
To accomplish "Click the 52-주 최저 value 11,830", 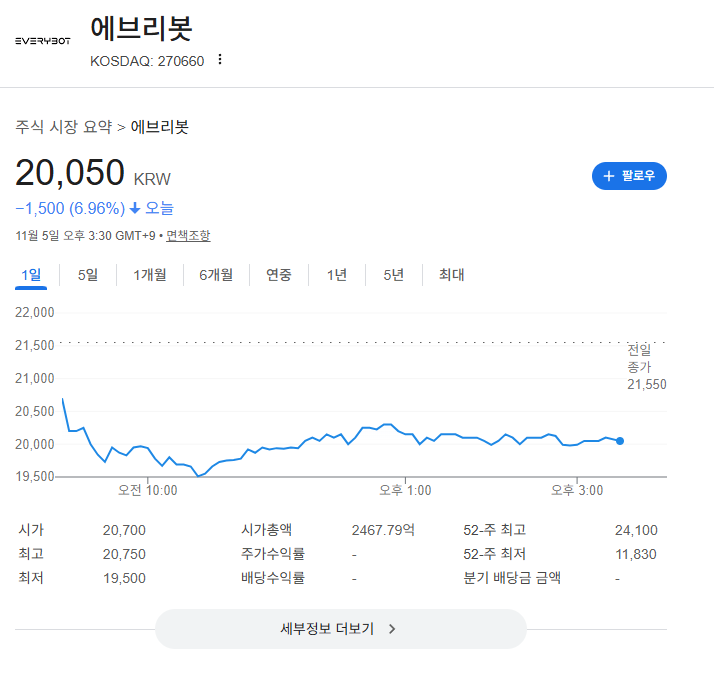I will click(636, 554).
